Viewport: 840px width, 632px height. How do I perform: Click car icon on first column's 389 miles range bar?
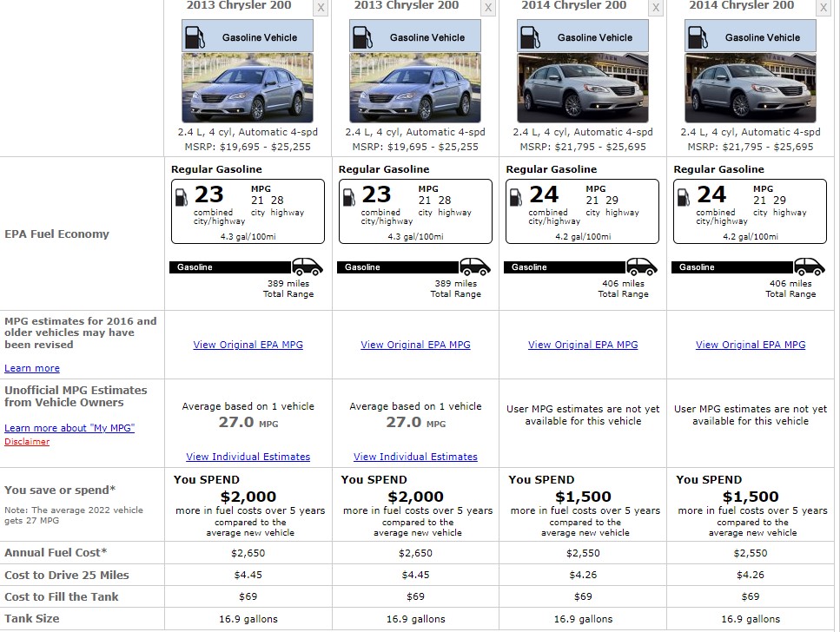pos(308,267)
